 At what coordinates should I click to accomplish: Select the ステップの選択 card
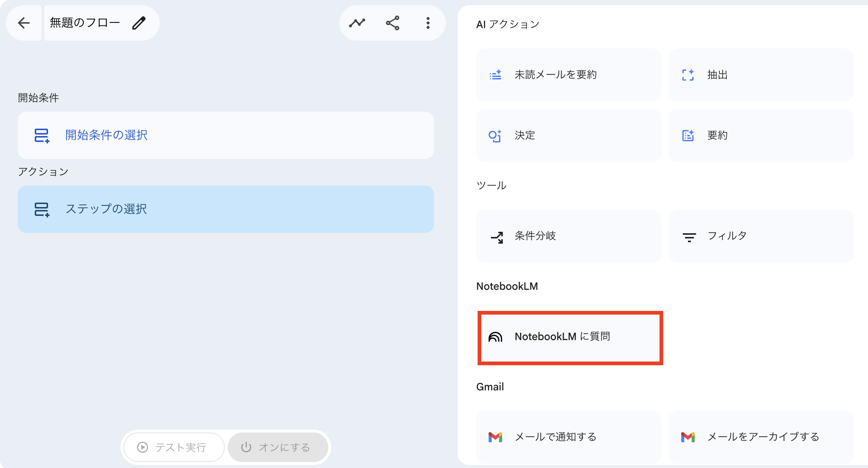pos(226,209)
